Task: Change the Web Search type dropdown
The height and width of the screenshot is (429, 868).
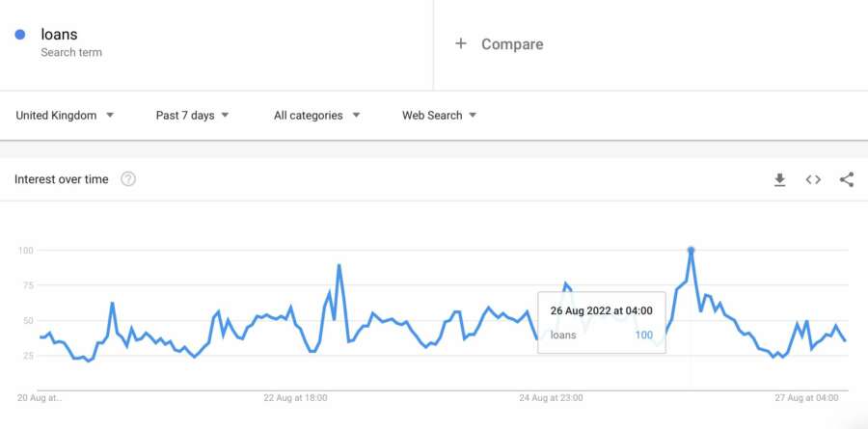Action: point(439,116)
